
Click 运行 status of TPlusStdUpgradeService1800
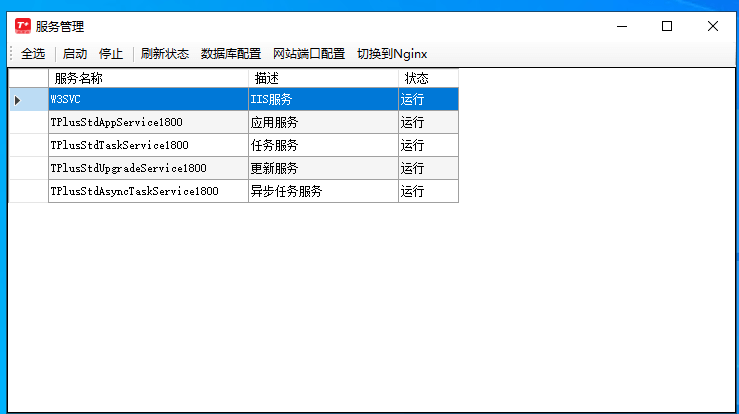[428, 168]
